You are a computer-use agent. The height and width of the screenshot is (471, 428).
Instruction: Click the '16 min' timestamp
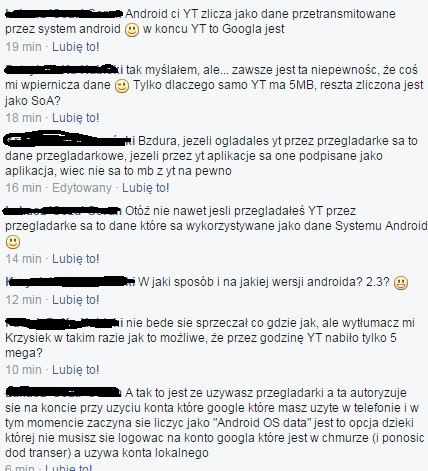point(23,188)
